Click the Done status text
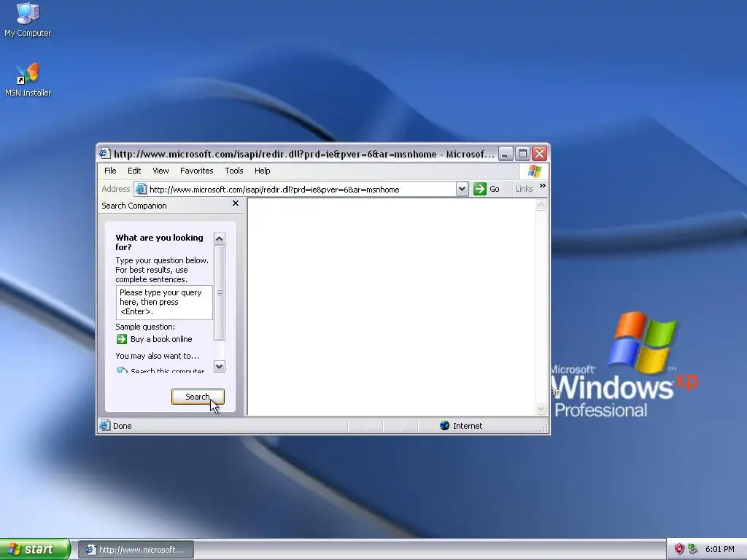Image resolution: width=747 pixels, height=560 pixels. point(123,426)
